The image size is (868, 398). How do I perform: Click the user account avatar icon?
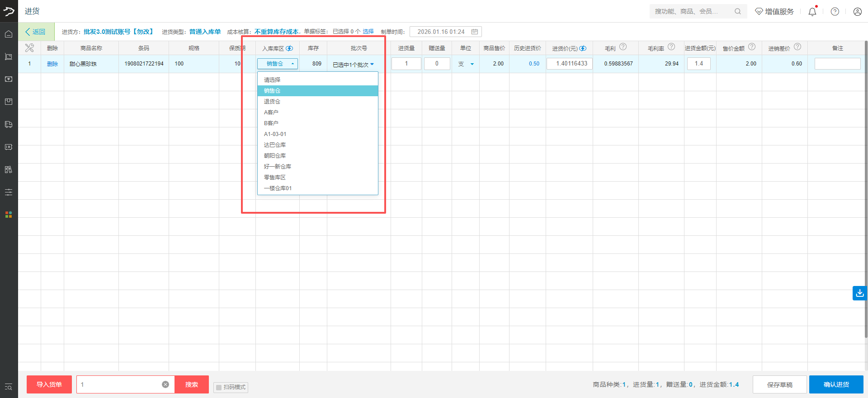857,12
